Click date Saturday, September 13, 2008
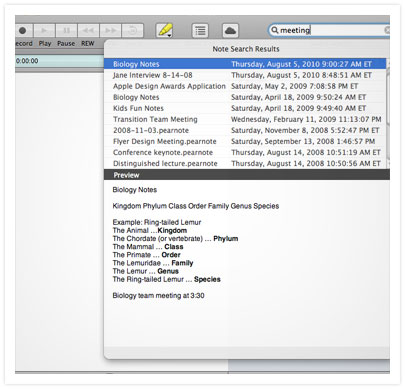This screenshot has width=405, height=389. (303, 141)
